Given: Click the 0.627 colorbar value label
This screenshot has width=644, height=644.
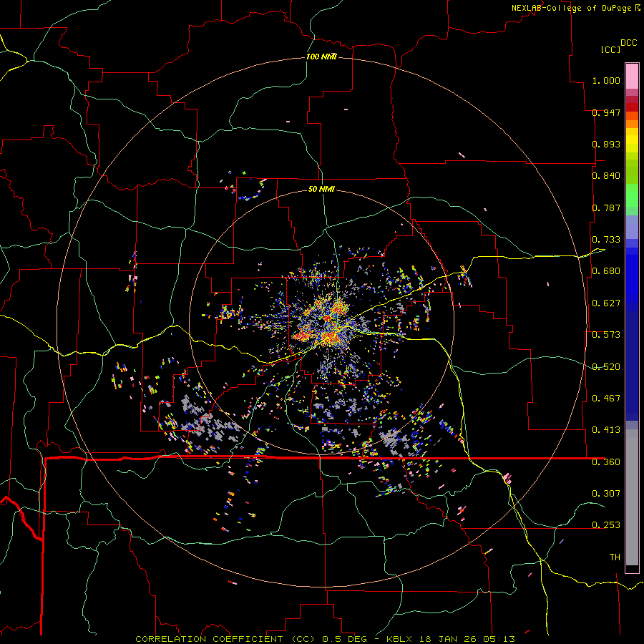Looking at the screenshot, I should [x=606, y=303].
